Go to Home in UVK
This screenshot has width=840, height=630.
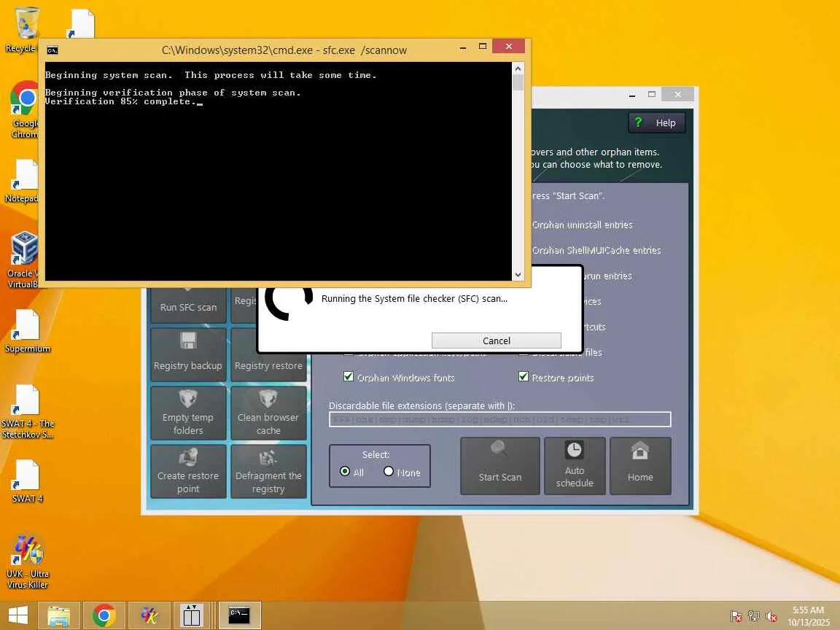click(x=640, y=465)
